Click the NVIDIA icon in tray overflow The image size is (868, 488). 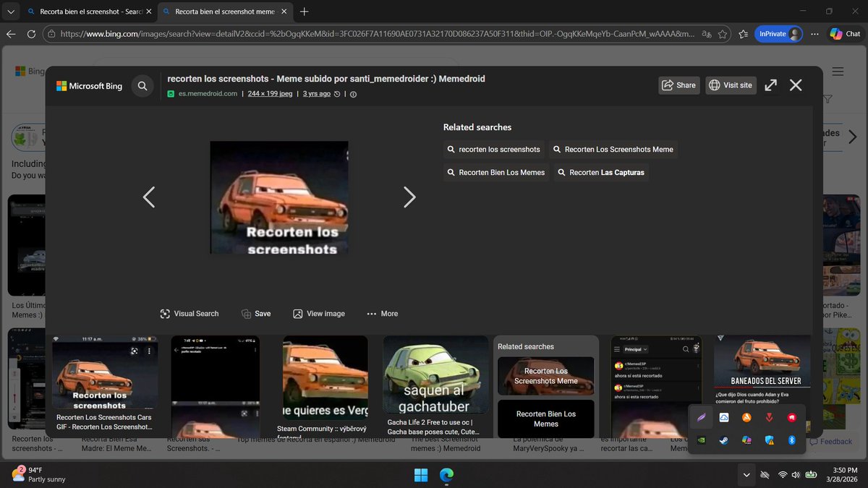coord(701,440)
